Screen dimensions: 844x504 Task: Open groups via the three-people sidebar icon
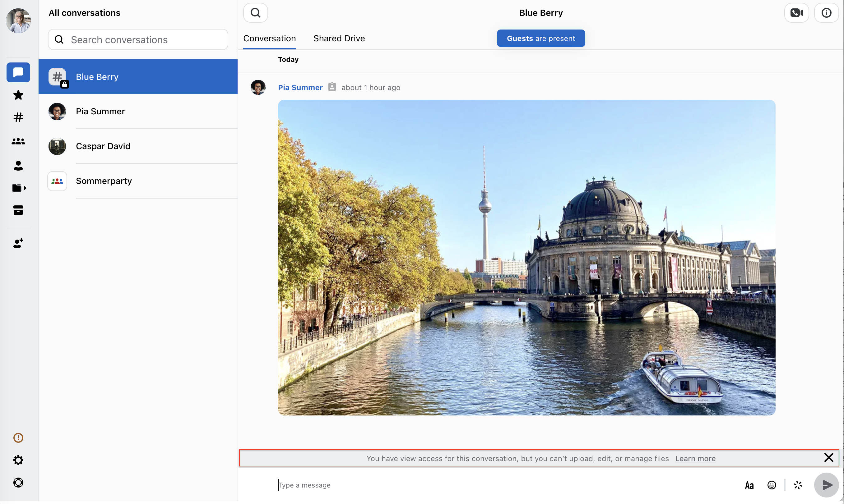coord(18,141)
